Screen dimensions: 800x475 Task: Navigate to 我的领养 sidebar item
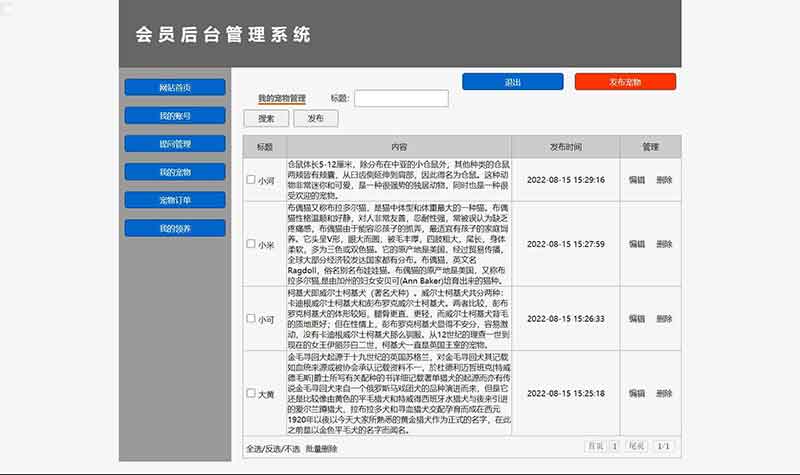[175, 228]
